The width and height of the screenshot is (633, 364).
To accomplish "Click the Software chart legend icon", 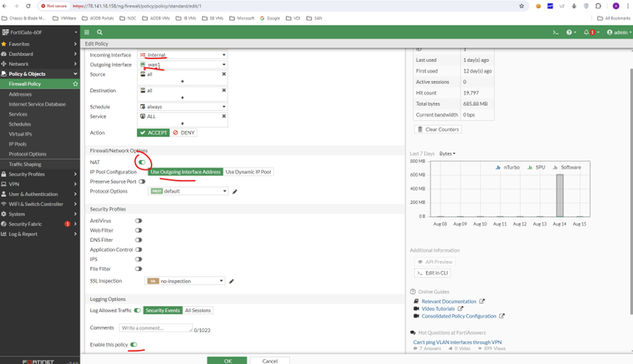I will click(555, 167).
